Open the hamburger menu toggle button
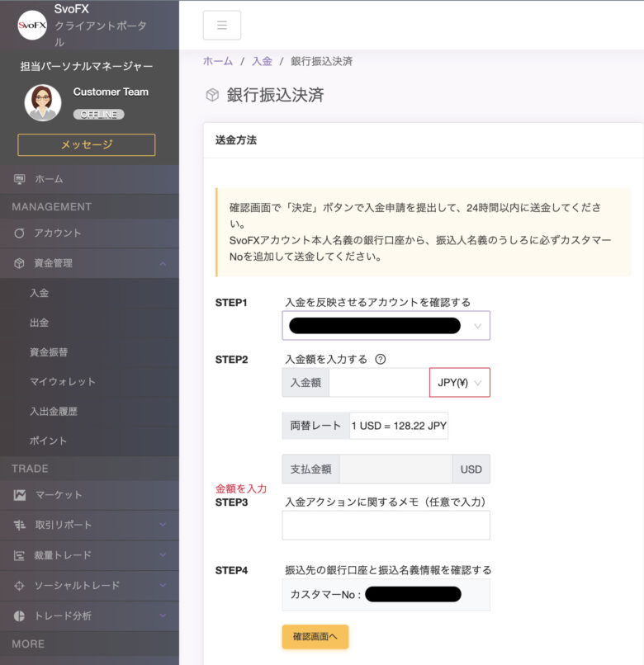This screenshot has width=644, height=665. 222,25
